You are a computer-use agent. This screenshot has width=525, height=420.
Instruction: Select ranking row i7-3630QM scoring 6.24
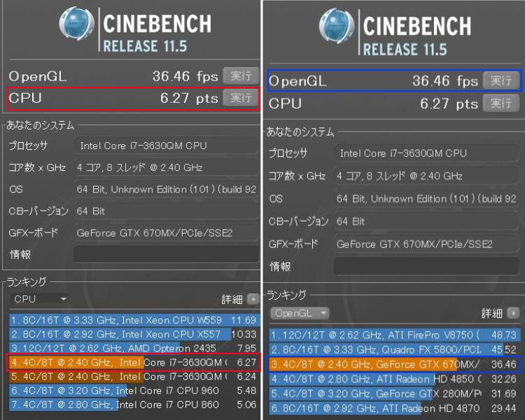(x=134, y=377)
